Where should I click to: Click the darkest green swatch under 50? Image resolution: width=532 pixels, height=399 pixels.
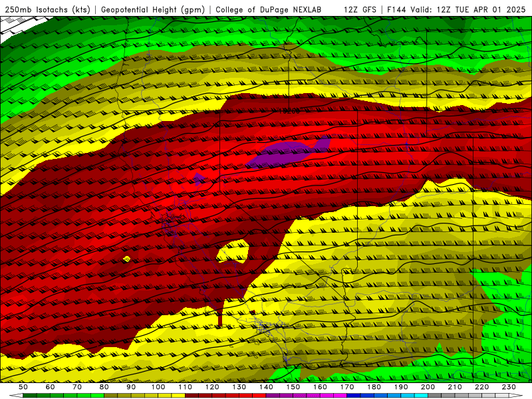coord(30,396)
